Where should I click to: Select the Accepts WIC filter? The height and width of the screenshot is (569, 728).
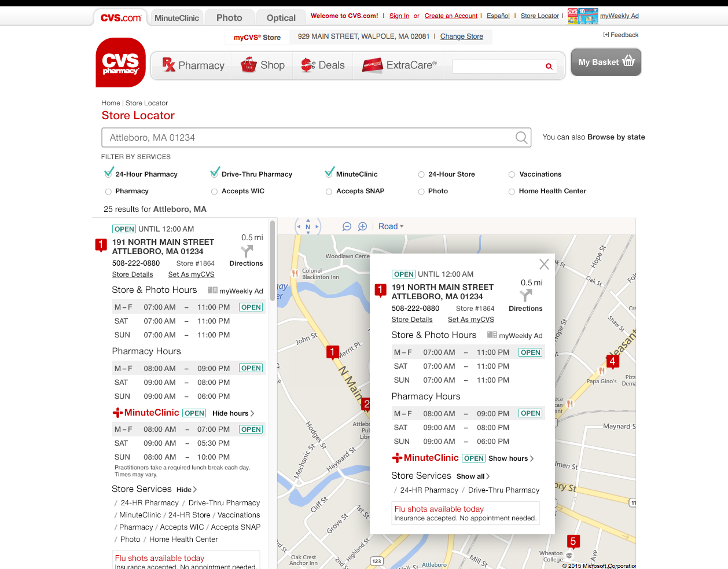click(214, 192)
